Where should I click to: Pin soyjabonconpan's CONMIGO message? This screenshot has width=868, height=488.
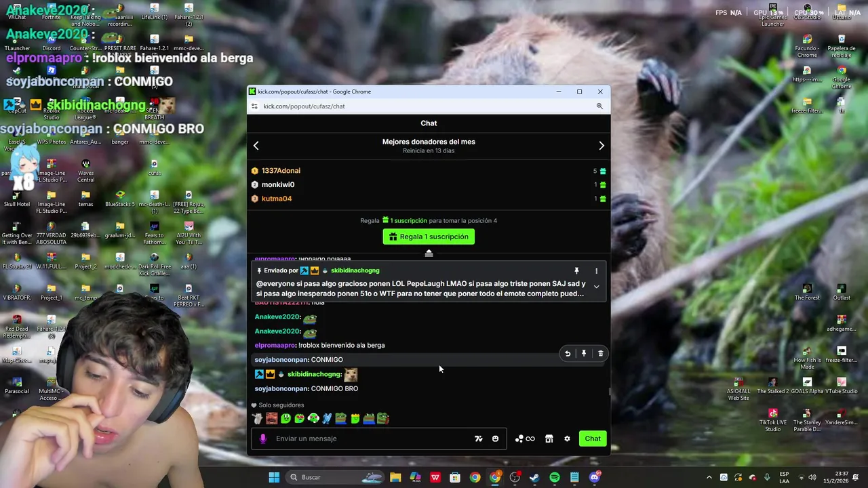click(584, 353)
